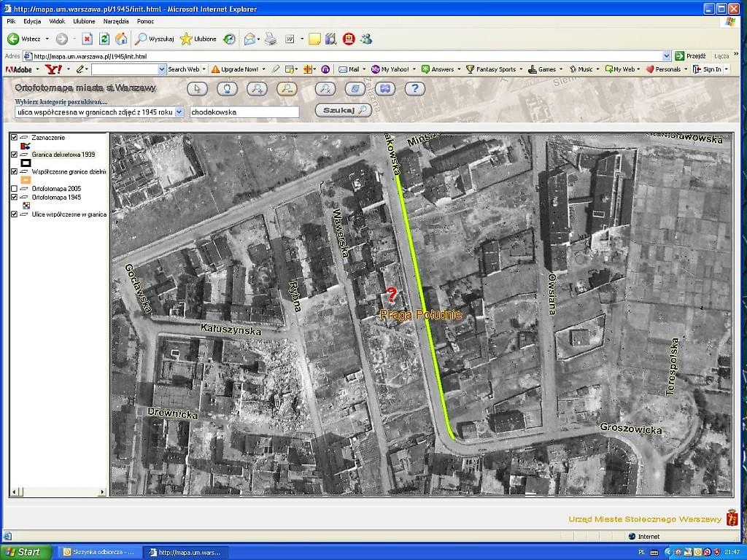
Task: Expand the search category dropdown
Action: click(179, 112)
